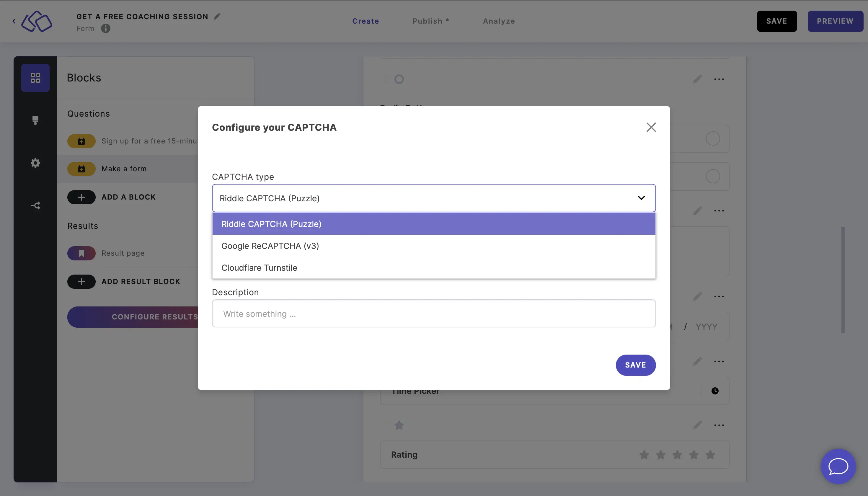
Task: Click the YYYY date field
Action: [x=706, y=327]
